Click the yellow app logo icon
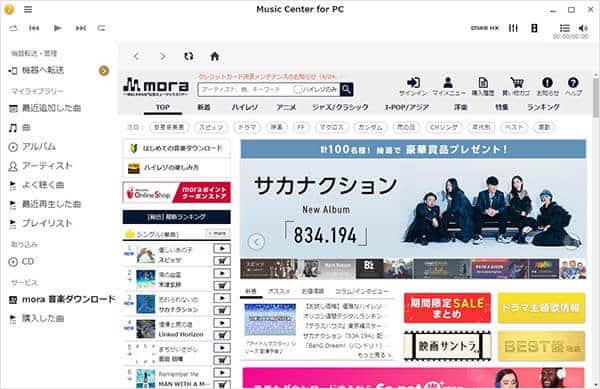The width and height of the screenshot is (600, 389). 9,9
